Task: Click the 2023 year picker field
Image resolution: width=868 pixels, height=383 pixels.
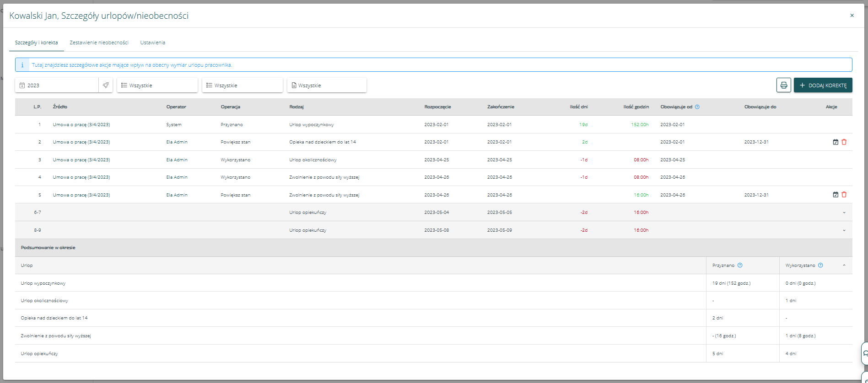Action: pos(57,85)
